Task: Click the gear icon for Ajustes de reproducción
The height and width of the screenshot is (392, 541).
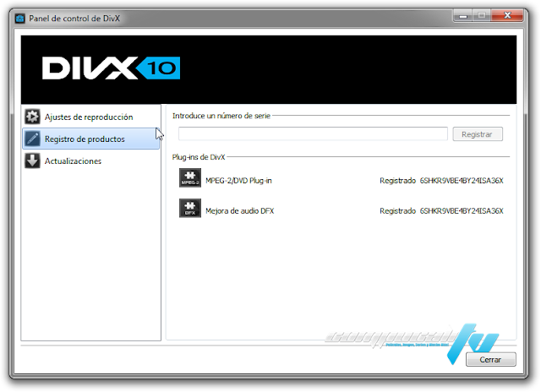Action: click(x=32, y=117)
